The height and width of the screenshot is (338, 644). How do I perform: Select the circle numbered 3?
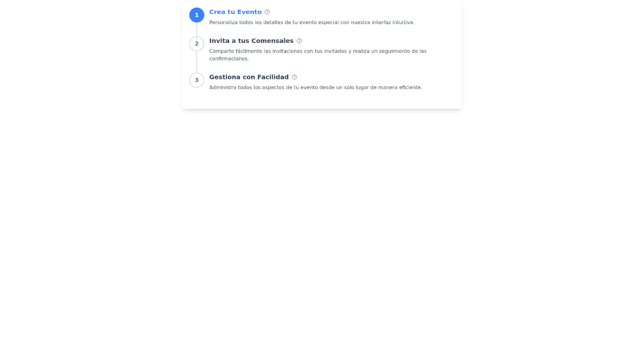click(x=197, y=80)
